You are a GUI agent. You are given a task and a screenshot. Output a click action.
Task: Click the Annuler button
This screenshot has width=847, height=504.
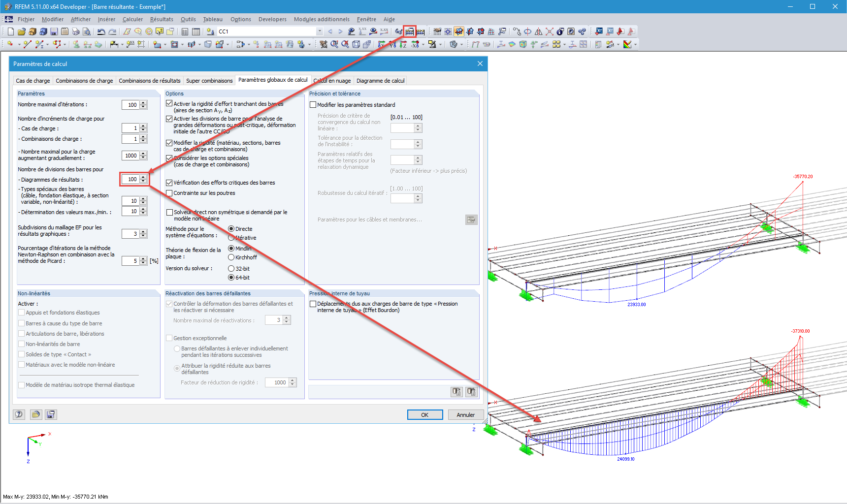pyautogui.click(x=466, y=414)
